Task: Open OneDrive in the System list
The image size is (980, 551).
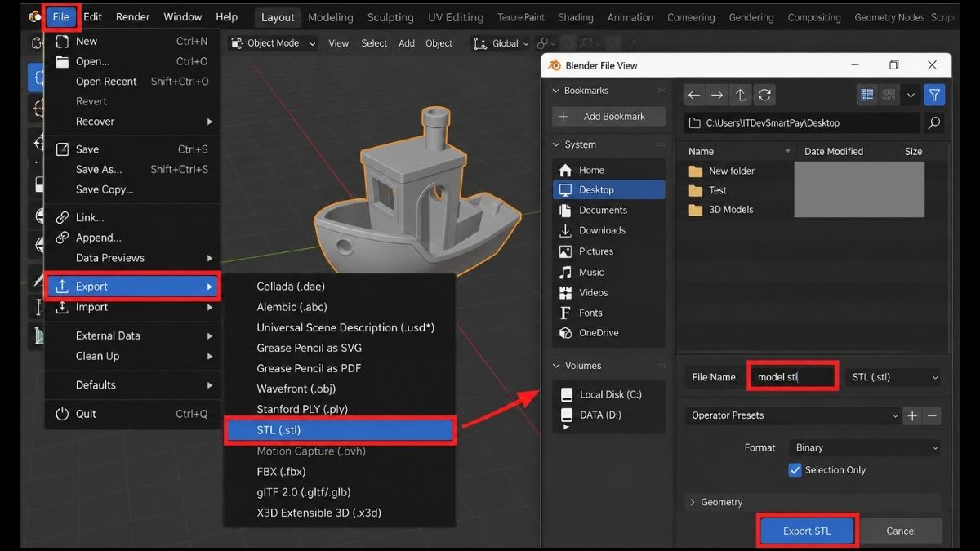Action: coord(608,333)
